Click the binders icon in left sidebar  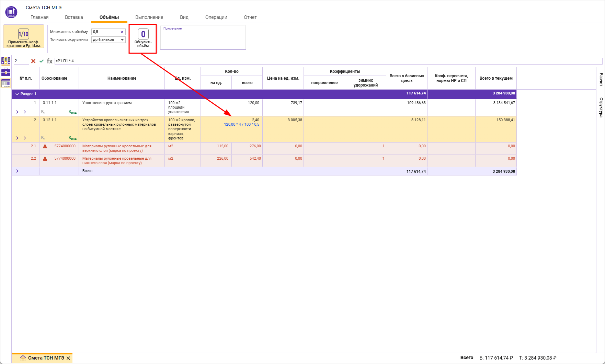pos(6,61)
